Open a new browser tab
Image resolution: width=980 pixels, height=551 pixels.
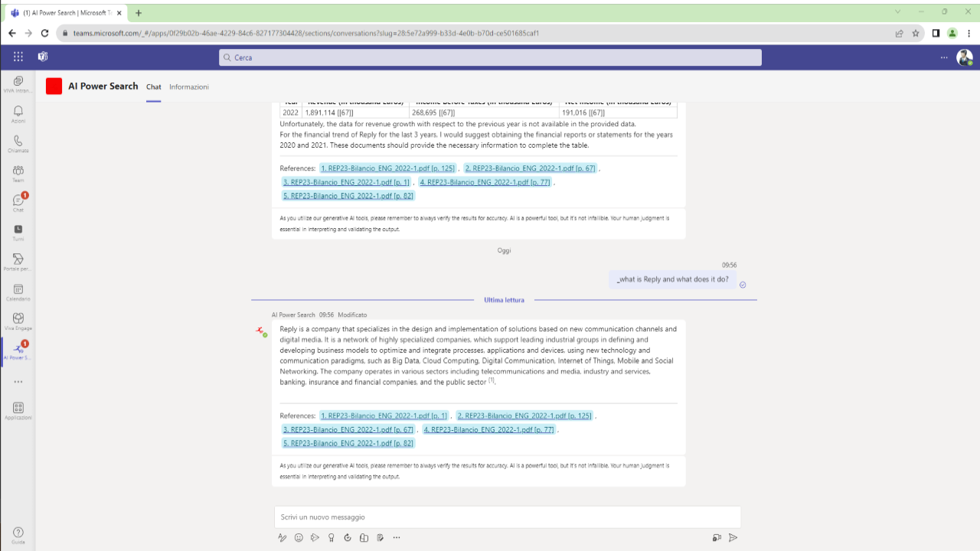click(139, 13)
